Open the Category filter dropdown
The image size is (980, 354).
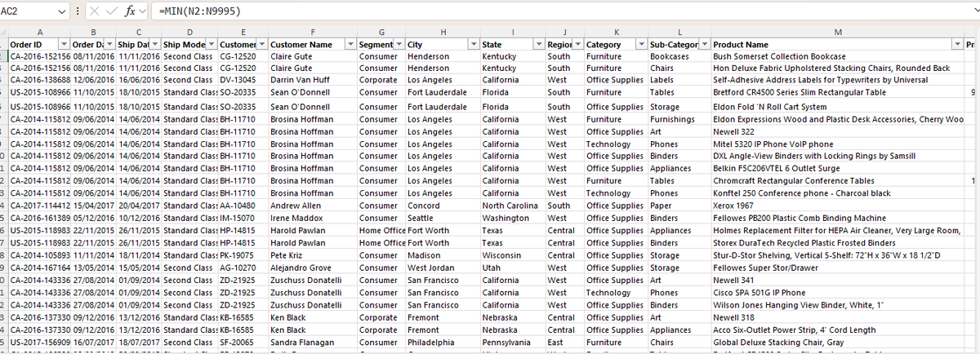[641, 44]
